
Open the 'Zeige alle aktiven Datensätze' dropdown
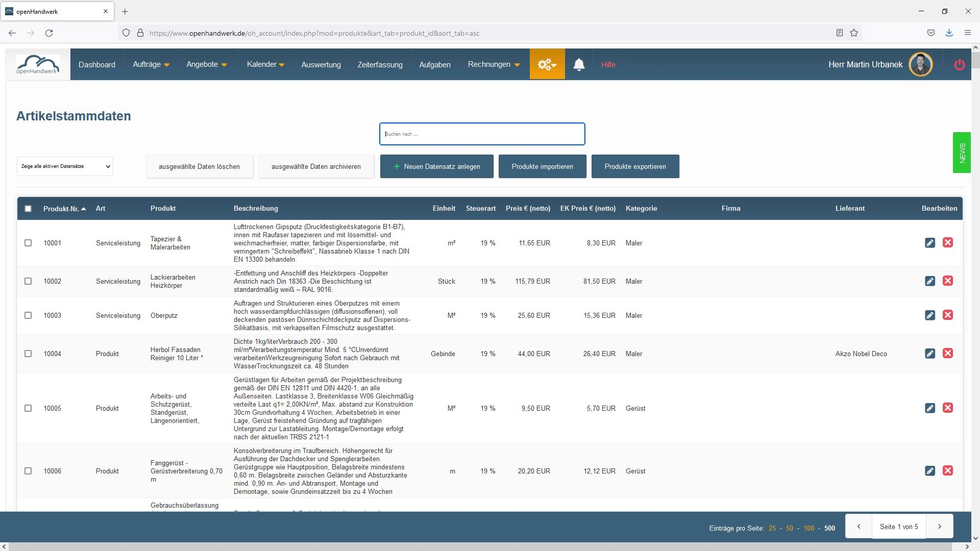[x=65, y=166]
